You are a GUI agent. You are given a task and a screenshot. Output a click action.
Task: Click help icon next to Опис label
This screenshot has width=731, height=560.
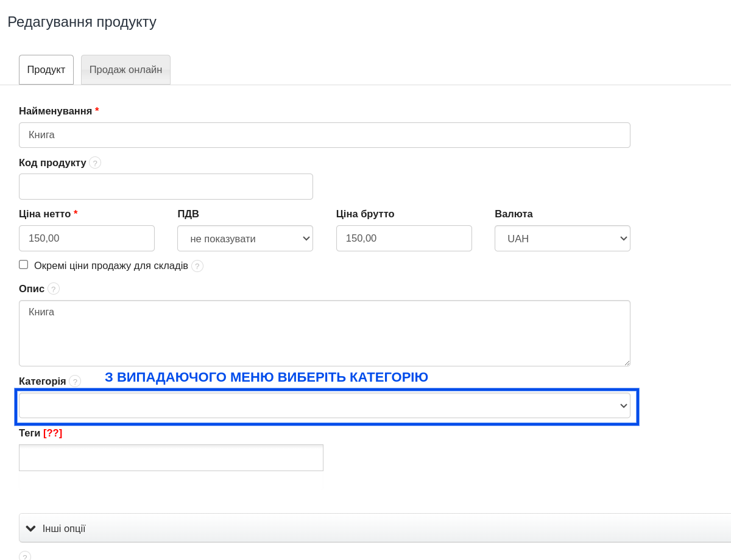pyautogui.click(x=54, y=289)
